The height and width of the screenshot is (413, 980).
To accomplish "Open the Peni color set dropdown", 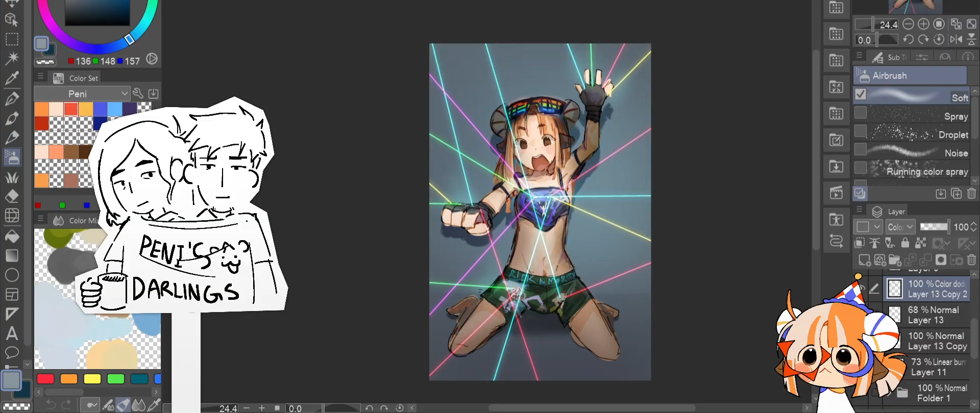I will [82, 93].
